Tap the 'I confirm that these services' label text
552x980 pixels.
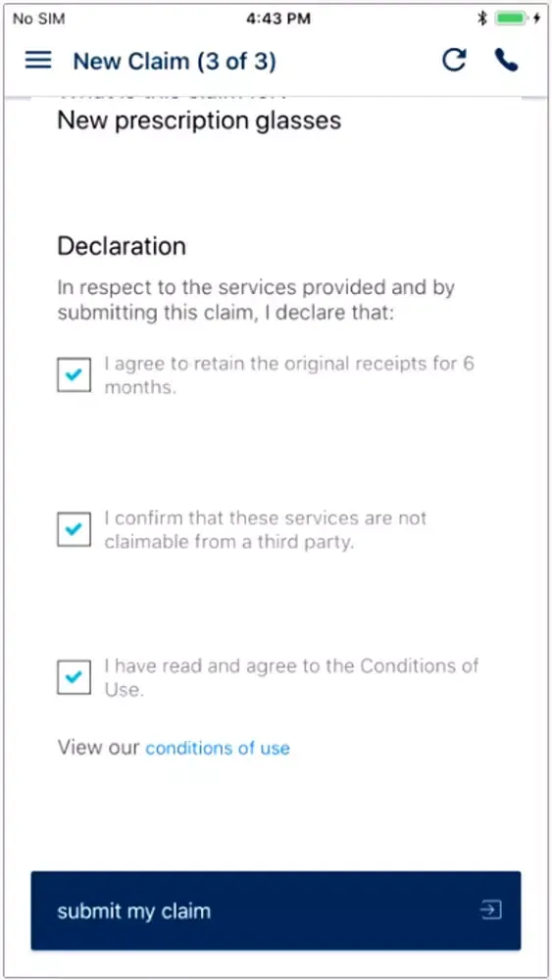[266, 529]
